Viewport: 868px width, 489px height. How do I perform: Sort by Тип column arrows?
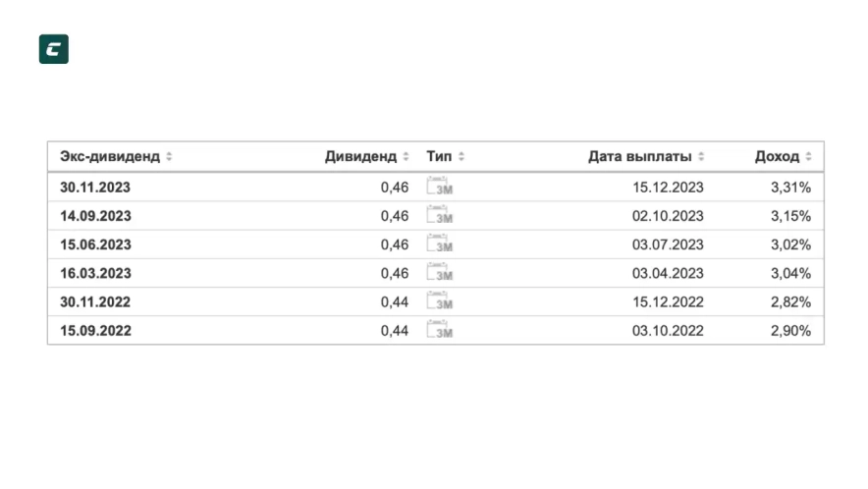click(461, 157)
